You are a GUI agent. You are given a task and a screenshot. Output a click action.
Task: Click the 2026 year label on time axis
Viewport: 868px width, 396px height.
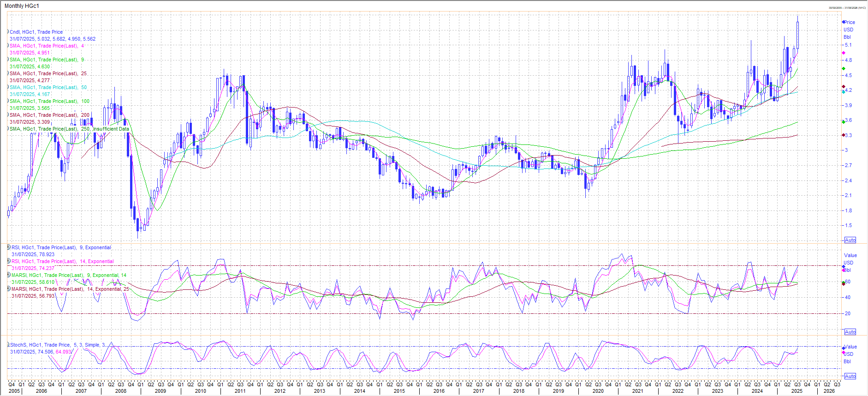(x=829, y=391)
